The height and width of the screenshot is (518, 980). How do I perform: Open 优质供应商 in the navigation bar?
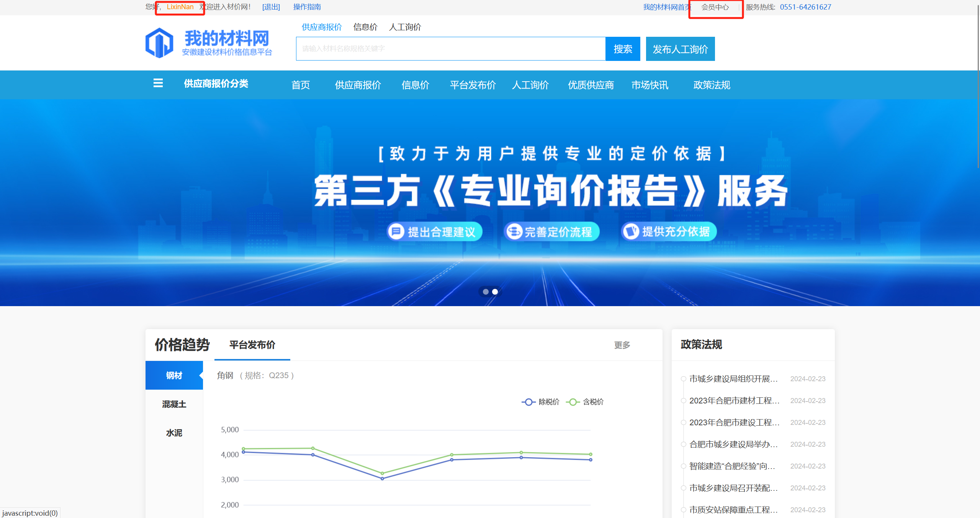[x=591, y=85]
